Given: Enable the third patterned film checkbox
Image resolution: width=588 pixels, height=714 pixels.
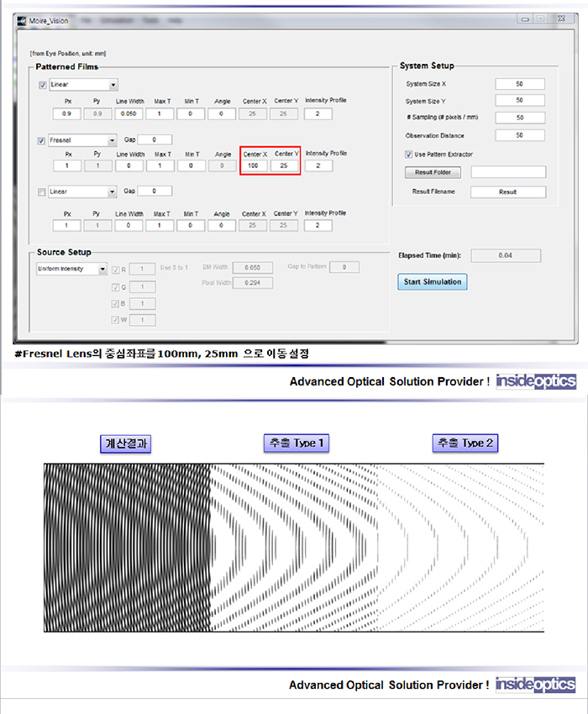Looking at the screenshot, I should coord(43,192).
